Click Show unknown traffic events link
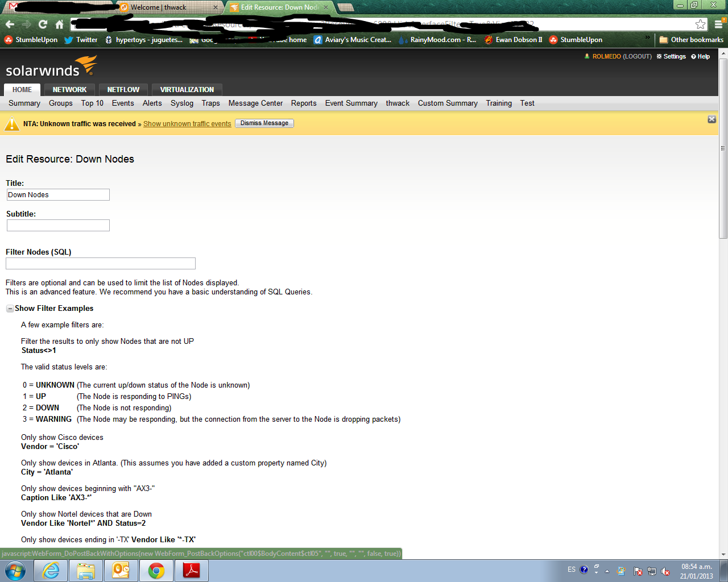The image size is (728, 582). pos(187,124)
